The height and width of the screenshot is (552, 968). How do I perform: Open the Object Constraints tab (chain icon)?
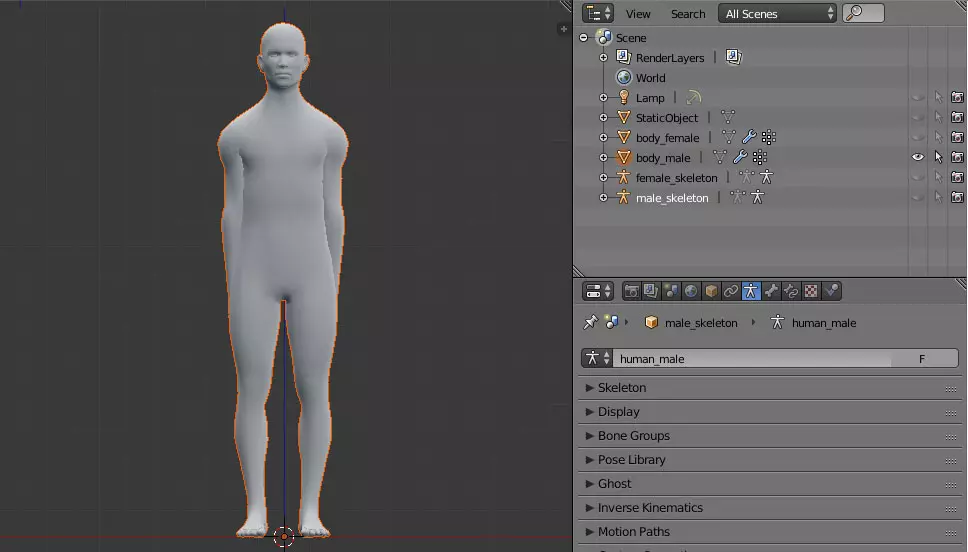coord(731,291)
